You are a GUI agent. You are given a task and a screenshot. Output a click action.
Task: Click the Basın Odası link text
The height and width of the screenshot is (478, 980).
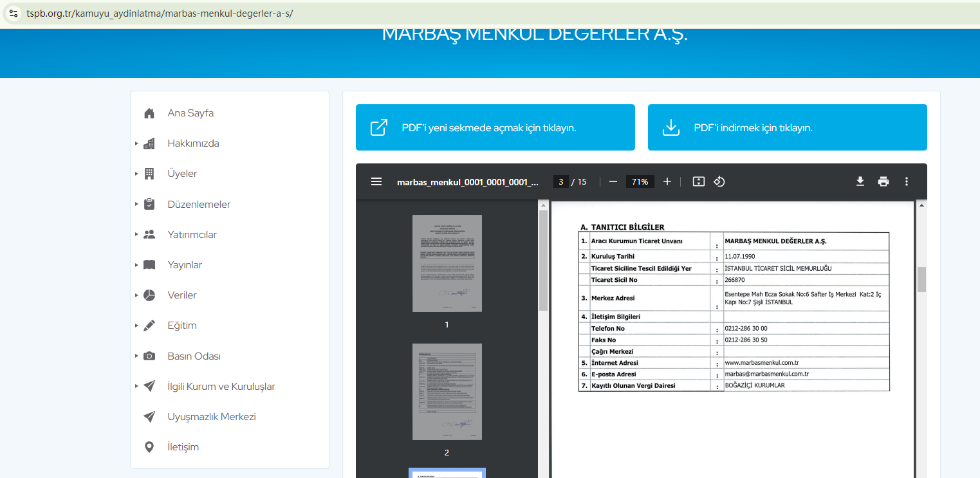click(x=194, y=356)
